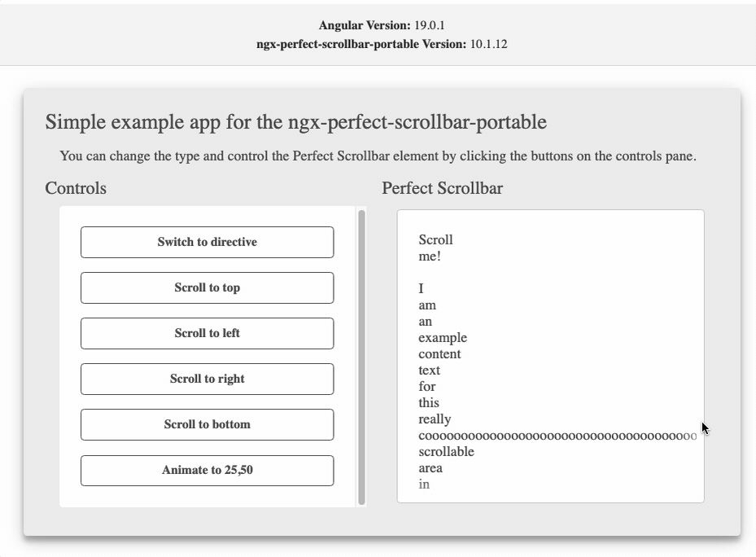Click the 'Controls' section heading
756x557 pixels.
tap(76, 188)
